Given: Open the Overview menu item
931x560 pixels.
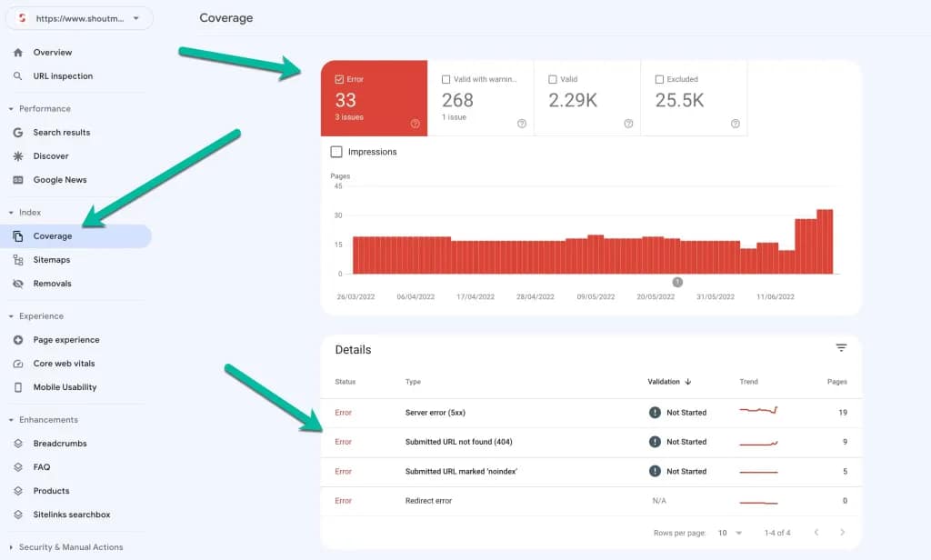Looking at the screenshot, I should point(53,53).
